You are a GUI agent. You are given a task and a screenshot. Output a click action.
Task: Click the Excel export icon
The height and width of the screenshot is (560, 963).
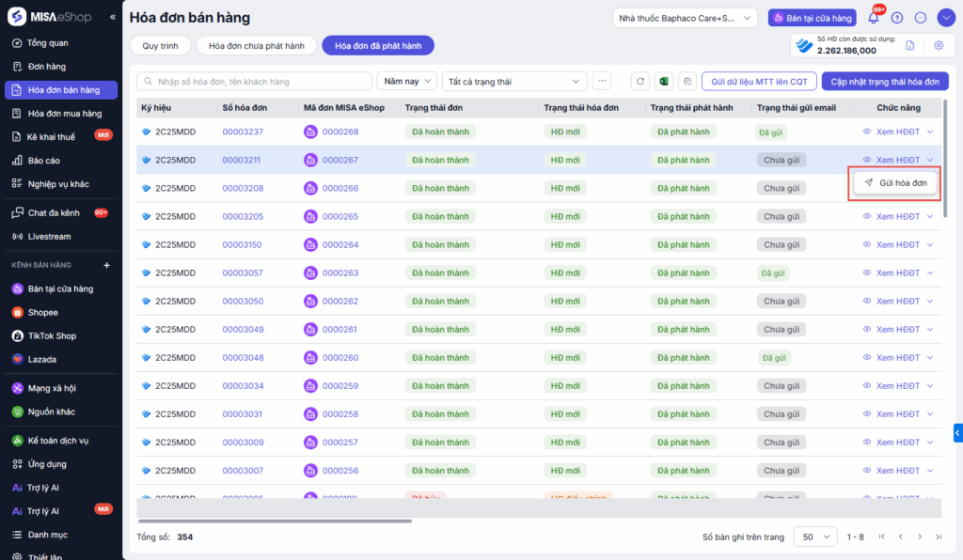click(663, 82)
